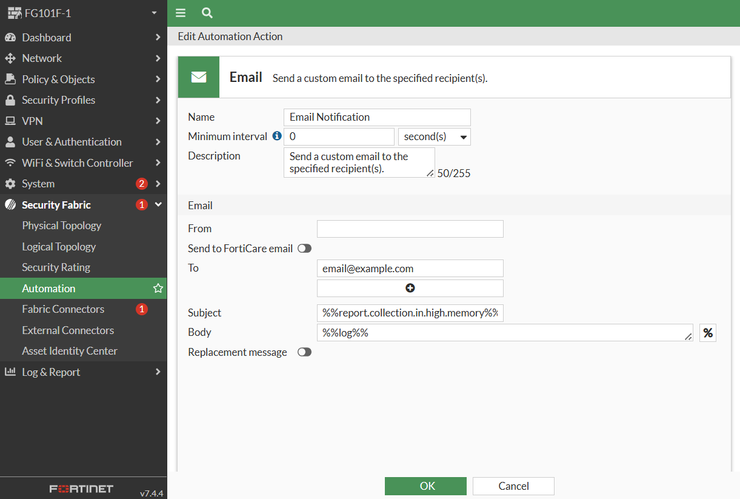Open the second(s) interval unit dropdown

pyautogui.click(x=434, y=137)
